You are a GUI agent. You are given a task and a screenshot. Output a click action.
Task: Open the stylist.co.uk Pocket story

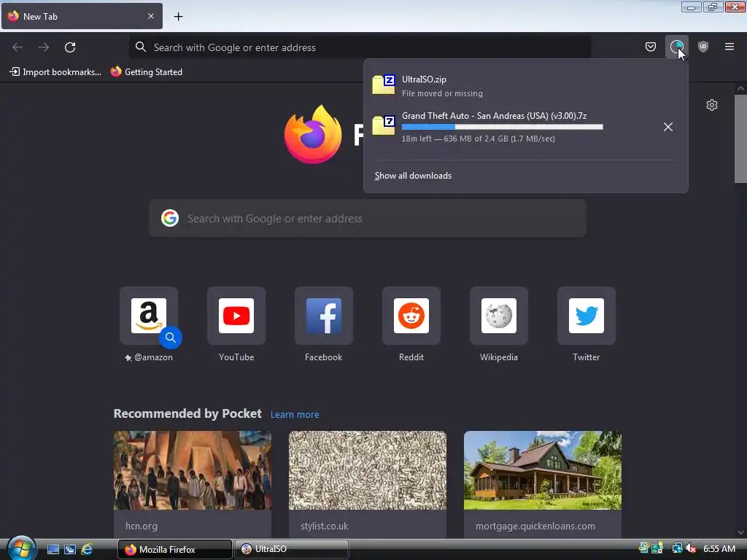[x=368, y=485]
